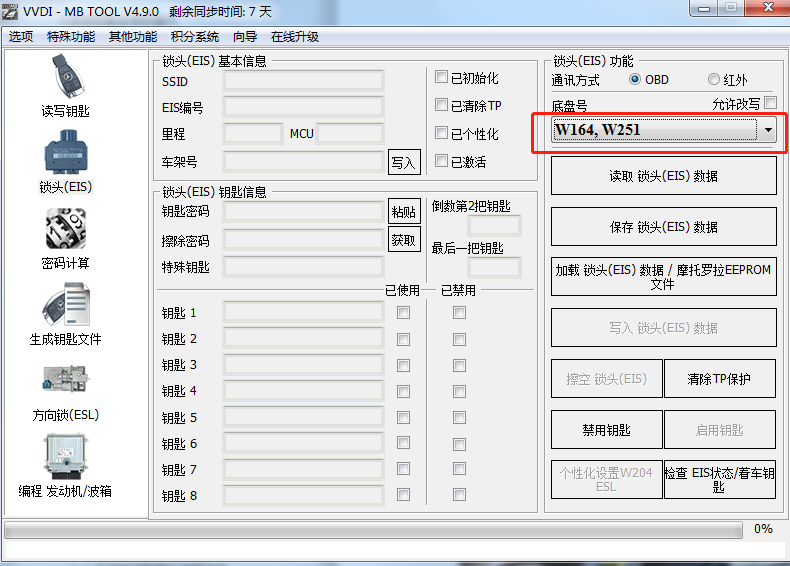The image size is (790, 566).
Task: Click the VVDI app icon in title bar
Action: 10,11
